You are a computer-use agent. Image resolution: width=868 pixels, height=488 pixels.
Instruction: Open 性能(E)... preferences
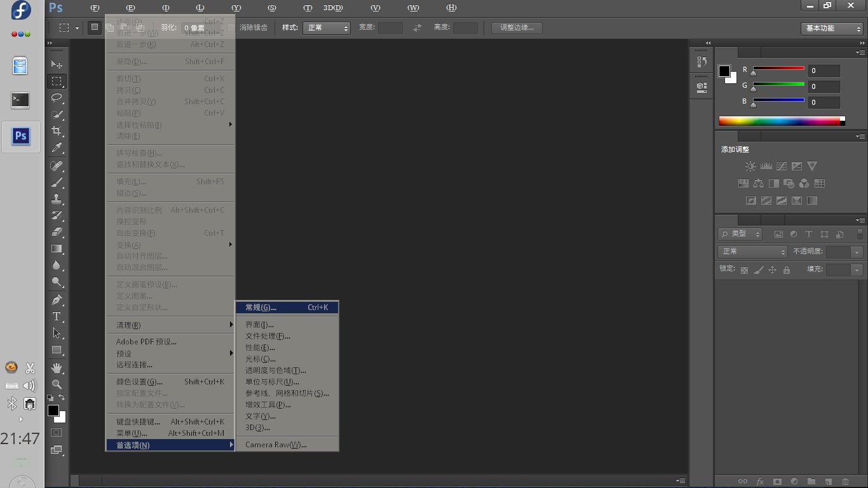(x=287, y=348)
